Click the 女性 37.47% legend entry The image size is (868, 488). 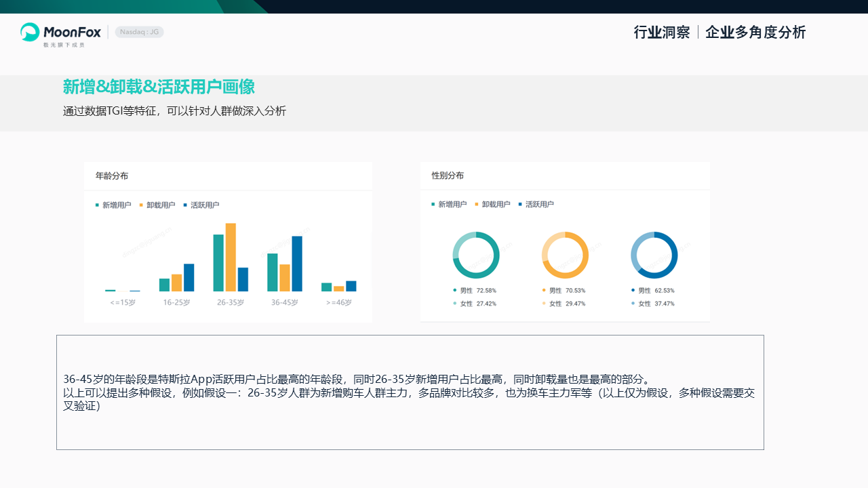point(655,304)
